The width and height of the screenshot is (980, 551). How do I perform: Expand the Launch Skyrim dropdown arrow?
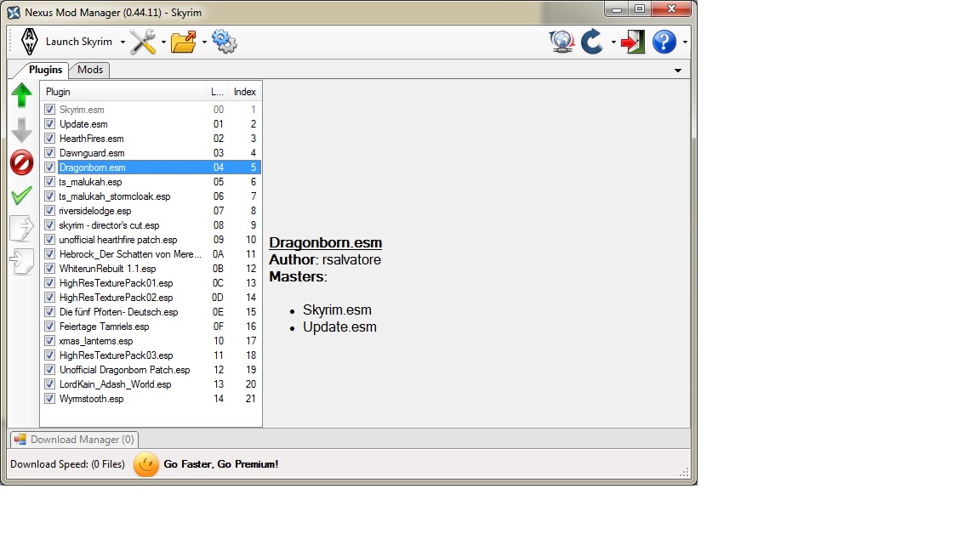[122, 43]
